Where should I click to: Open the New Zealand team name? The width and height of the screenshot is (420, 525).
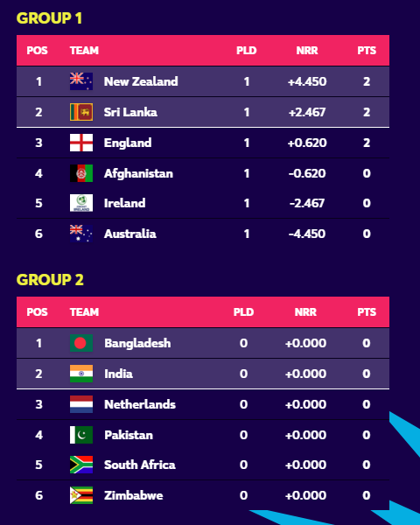(x=141, y=81)
